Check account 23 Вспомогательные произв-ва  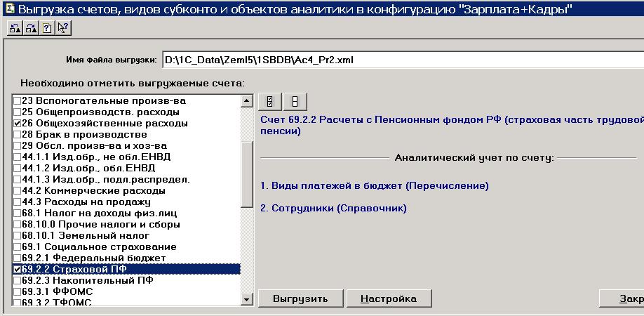(18, 100)
